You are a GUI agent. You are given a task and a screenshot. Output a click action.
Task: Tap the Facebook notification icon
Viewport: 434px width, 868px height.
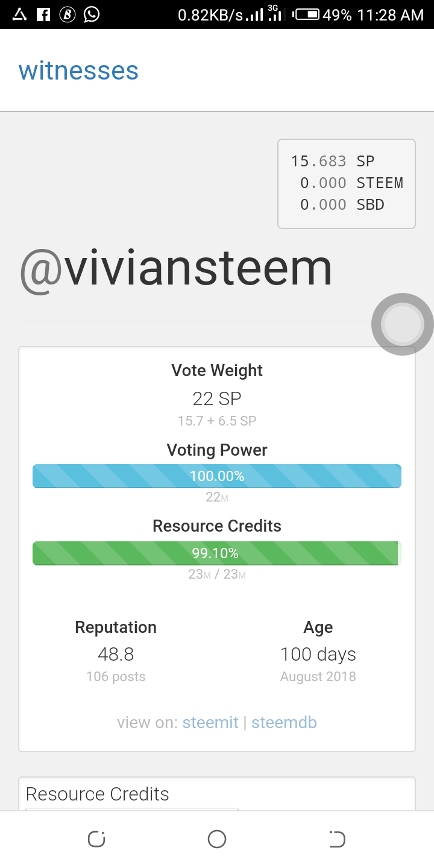(43, 14)
